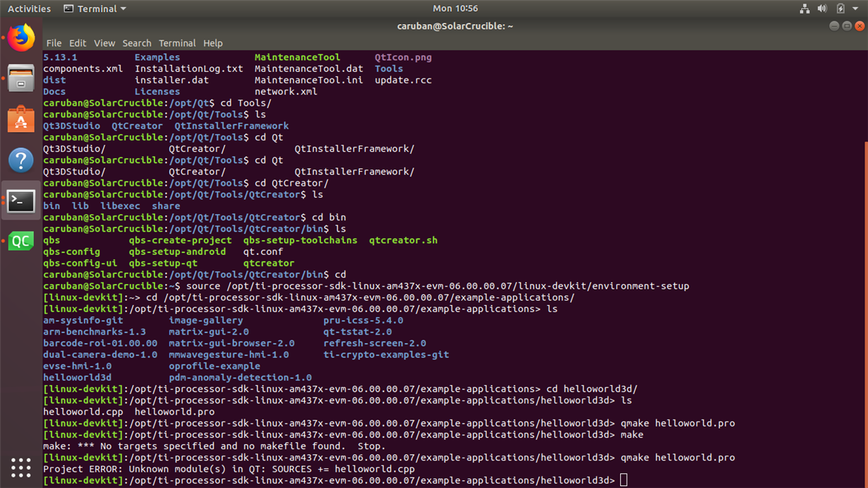Click the text 'matrix-gui-browser-2.0'
Image resolution: width=868 pixels, height=488 pixels.
coord(231,343)
